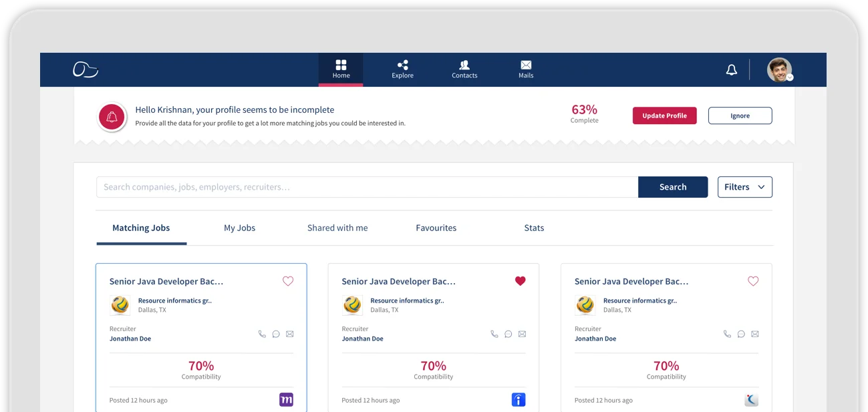Viewport: 868px width, 412px height.
Task: Chat with recruiter on second job card
Action: [x=509, y=334]
